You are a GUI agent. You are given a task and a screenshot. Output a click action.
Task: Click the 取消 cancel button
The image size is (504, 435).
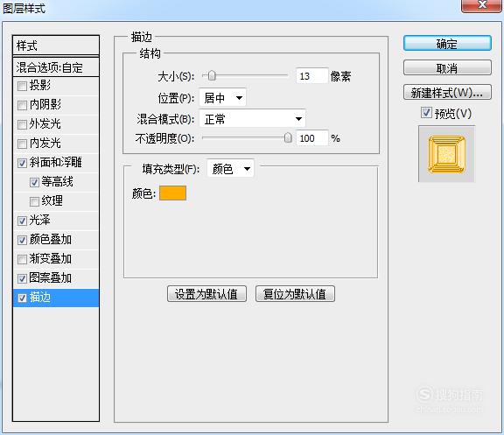(447, 68)
